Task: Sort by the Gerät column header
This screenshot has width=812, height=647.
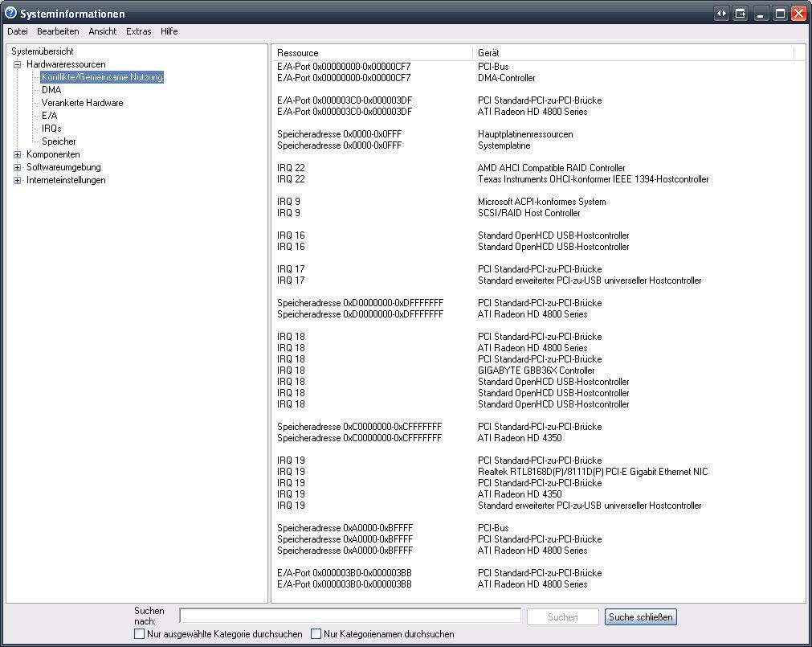Action: click(x=633, y=53)
